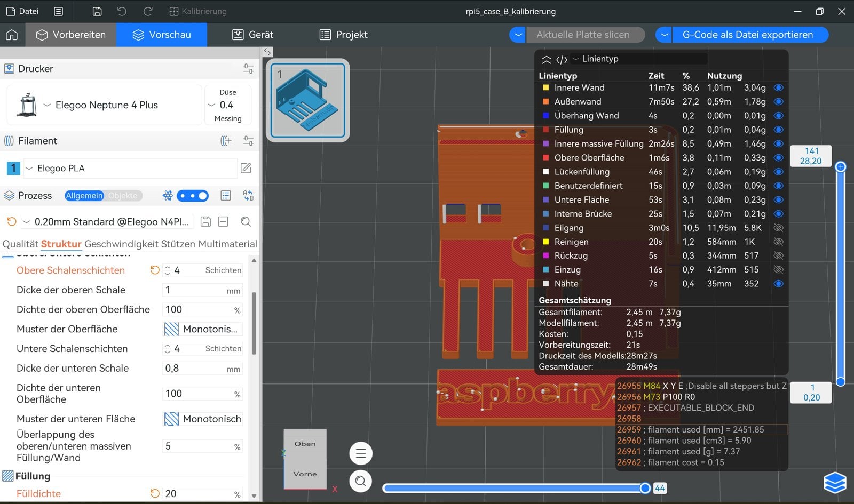Edit the Elegoo PLA filament preset
Image resolution: width=854 pixels, height=504 pixels.
(246, 168)
